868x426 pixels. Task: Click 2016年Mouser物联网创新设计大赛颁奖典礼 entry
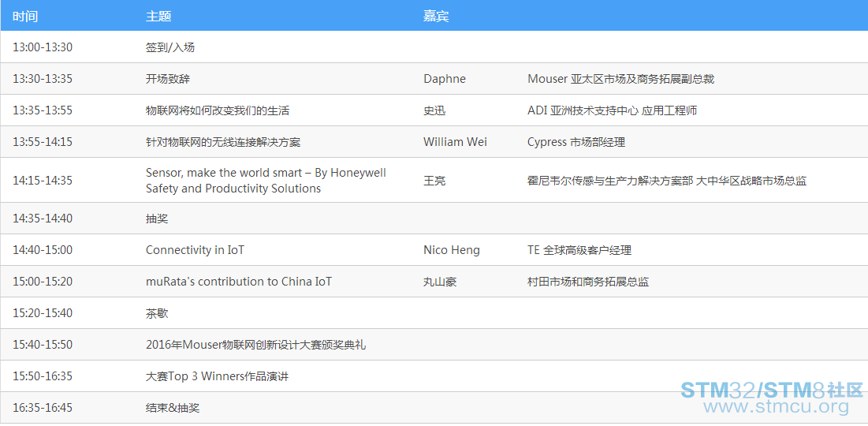(x=255, y=345)
